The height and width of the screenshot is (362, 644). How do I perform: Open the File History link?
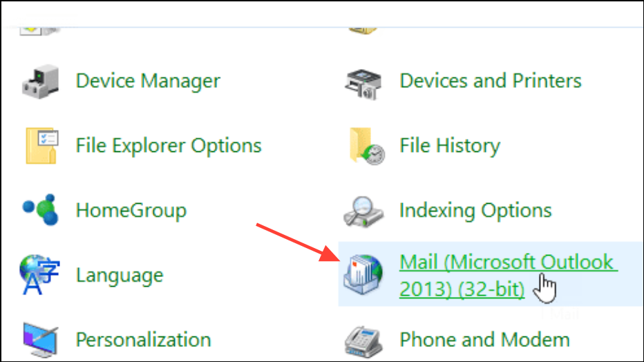pyautogui.click(x=450, y=146)
